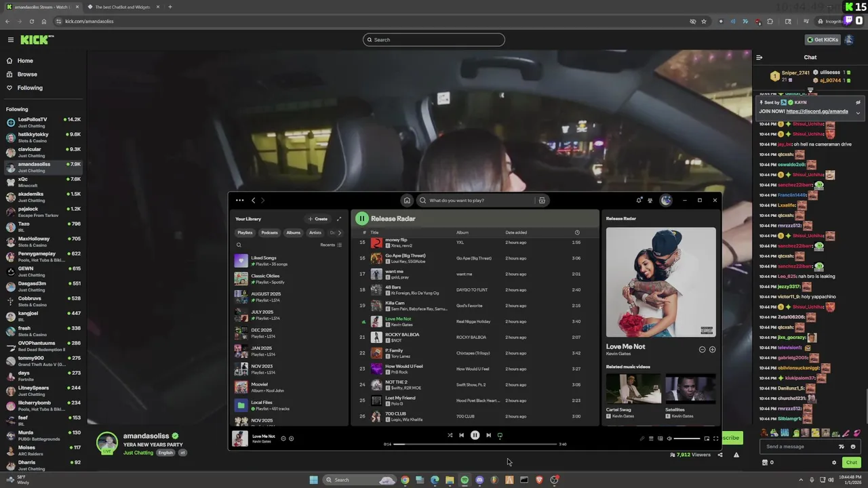This screenshot has height=488, width=868.
Task: Add Love Me Not, plus icon beside cover
Action: coord(712,349)
